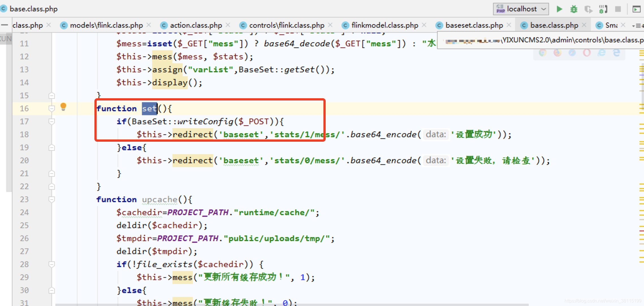Viewport: 644px width, 306px height.
Task: Switch to controls\flink.class.php tab
Action: (287, 25)
